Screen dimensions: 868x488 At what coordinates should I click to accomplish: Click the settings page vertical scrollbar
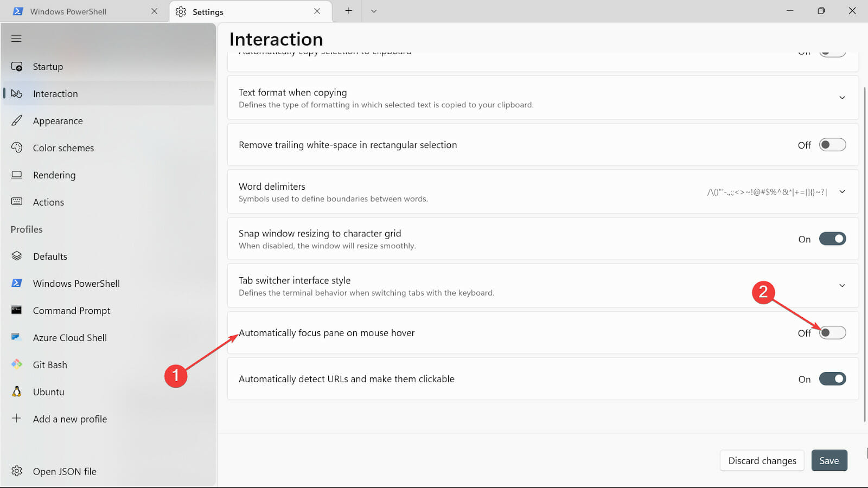[x=865, y=254]
